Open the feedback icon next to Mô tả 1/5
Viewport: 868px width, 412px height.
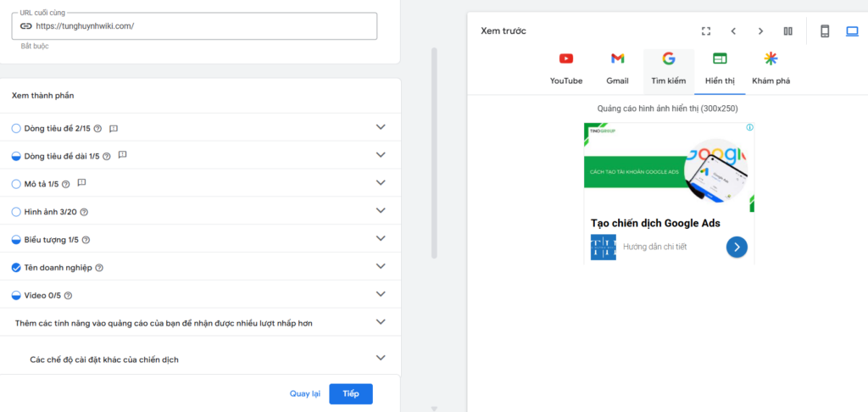point(82,183)
